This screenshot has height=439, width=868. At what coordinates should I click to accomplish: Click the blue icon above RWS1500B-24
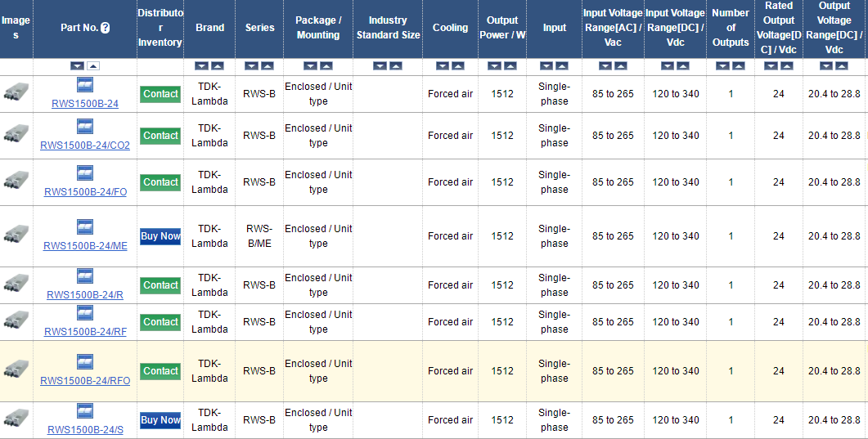(x=85, y=84)
